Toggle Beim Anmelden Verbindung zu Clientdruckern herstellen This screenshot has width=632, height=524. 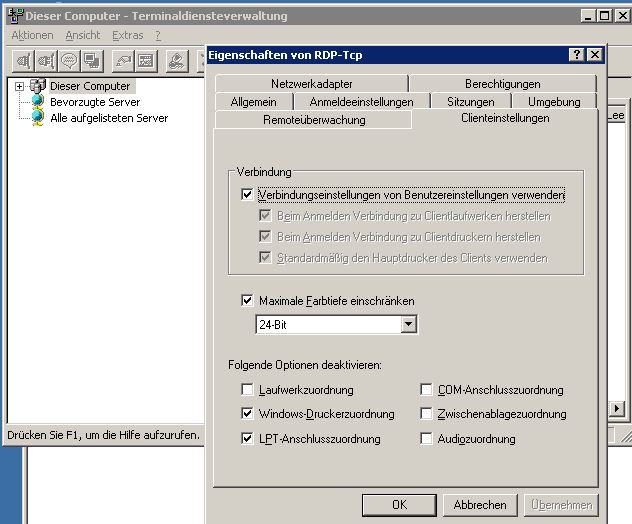pyautogui.click(x=265, y=236)
